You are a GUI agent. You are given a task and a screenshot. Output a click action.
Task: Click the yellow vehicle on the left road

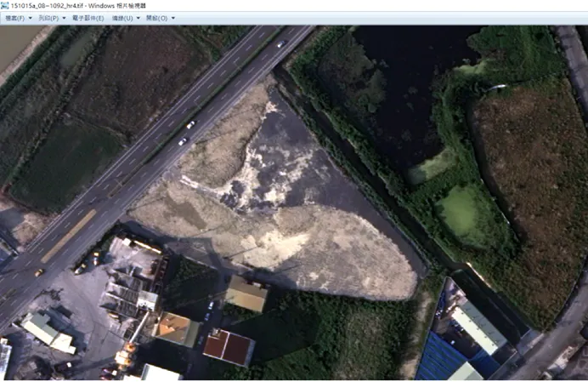[x=39, y=272]
